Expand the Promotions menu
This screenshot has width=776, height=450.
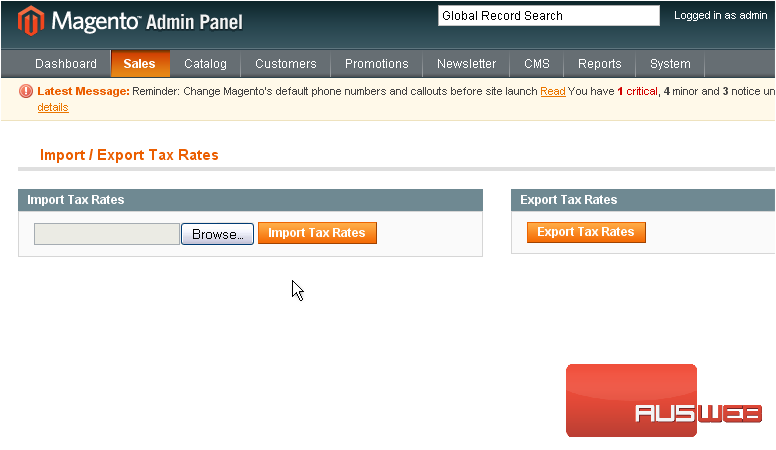[376, 64]
